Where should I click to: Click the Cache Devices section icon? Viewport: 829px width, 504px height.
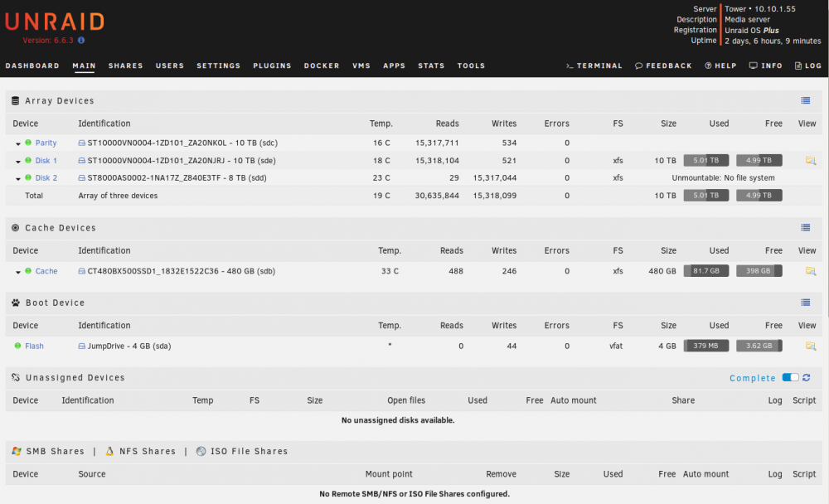click(x=15, y=228)
